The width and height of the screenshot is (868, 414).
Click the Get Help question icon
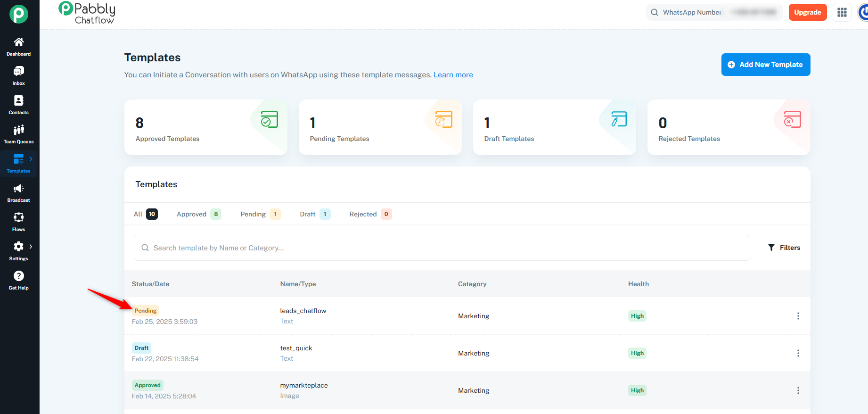[19, 276]
